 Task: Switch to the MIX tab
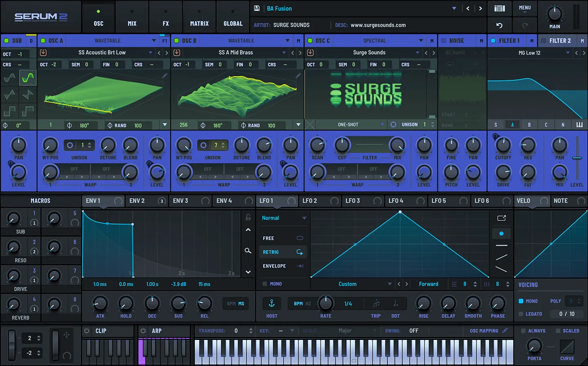(132, 17)
